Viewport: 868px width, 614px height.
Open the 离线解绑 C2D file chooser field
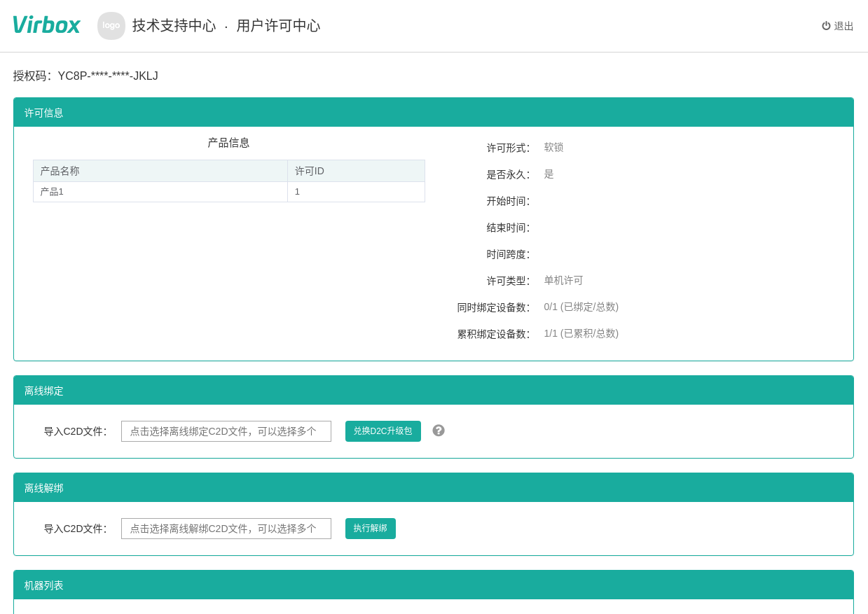(226, 529)
